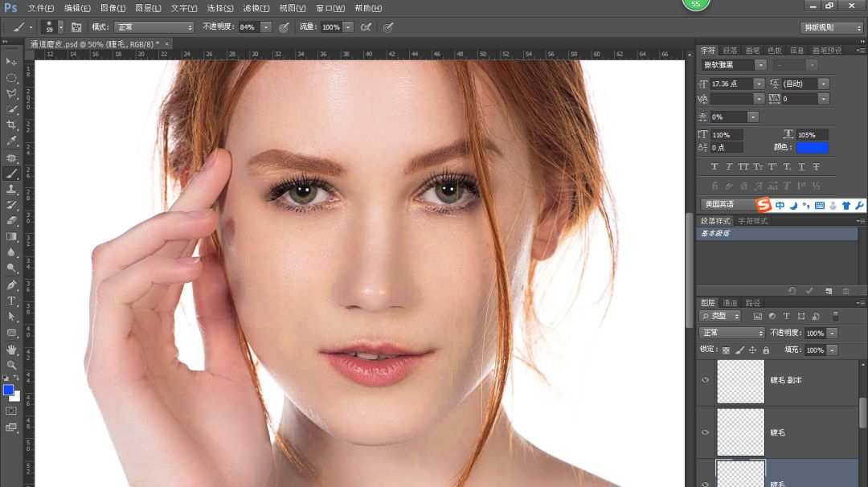Screen dimensions: 868x487
Task: Click the blue text 颜色 swatch
Action: click(812, 147)
